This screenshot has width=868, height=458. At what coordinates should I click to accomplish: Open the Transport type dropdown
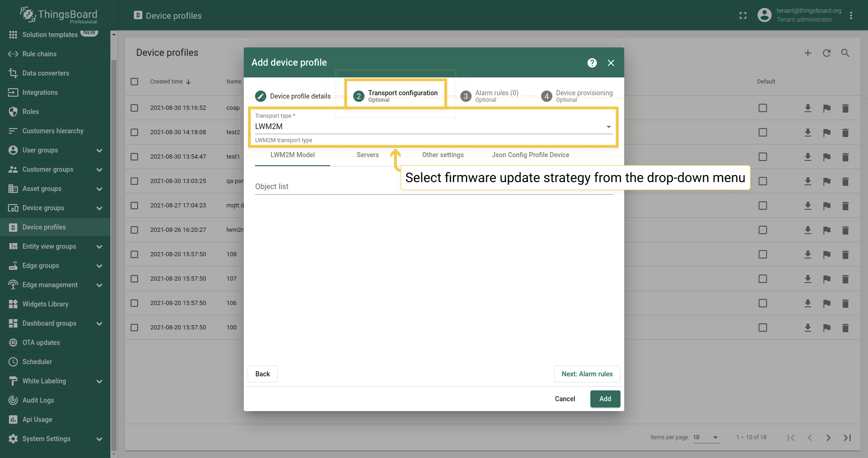tap(434, 127)
